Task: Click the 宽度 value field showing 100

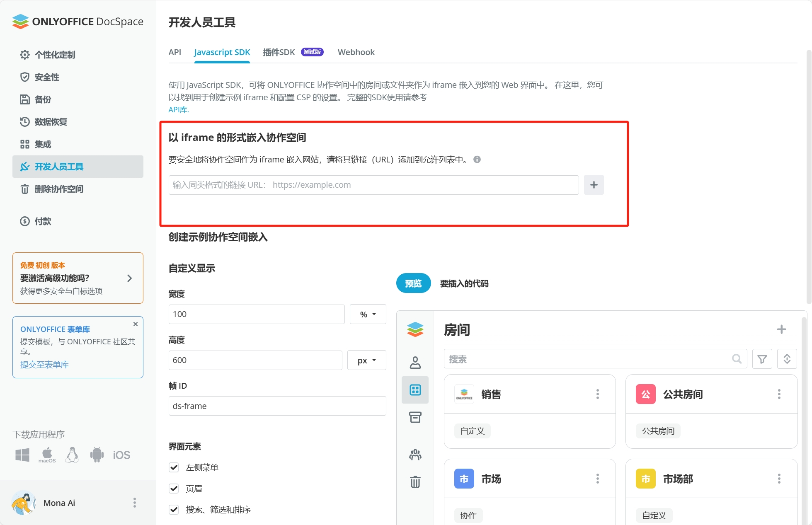Action: [257, 314]
